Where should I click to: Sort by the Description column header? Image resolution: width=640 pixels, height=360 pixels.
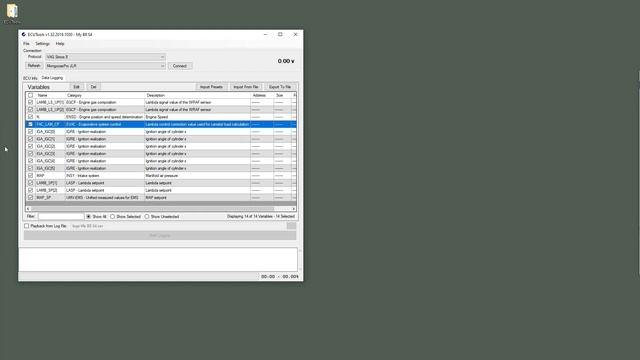tap(198, 96)
